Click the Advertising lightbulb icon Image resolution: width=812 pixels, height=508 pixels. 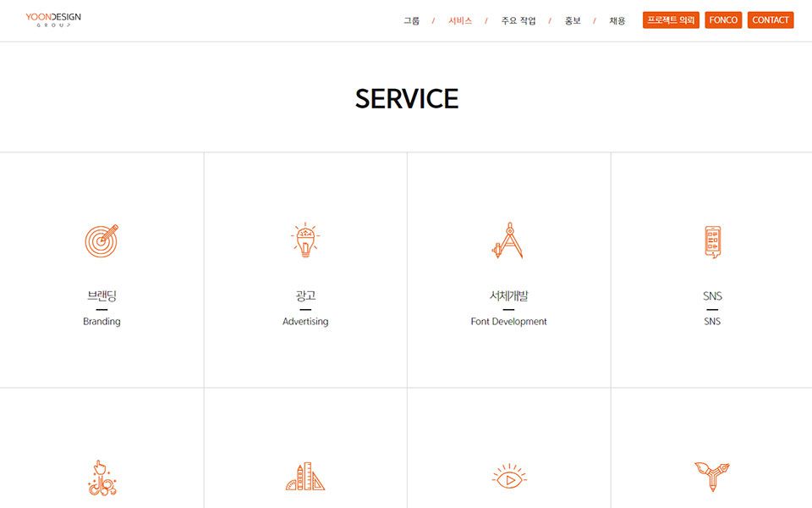coord(305,240)
